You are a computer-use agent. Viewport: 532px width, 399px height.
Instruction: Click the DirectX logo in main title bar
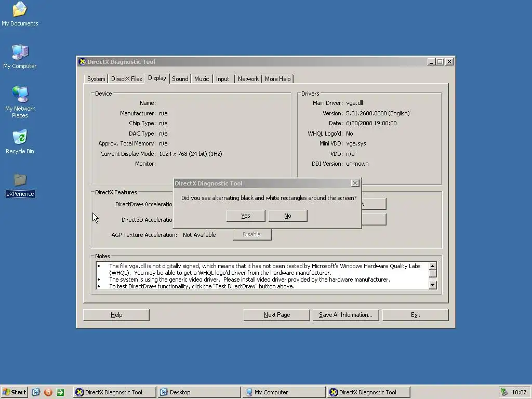click(x=82, y=62)
